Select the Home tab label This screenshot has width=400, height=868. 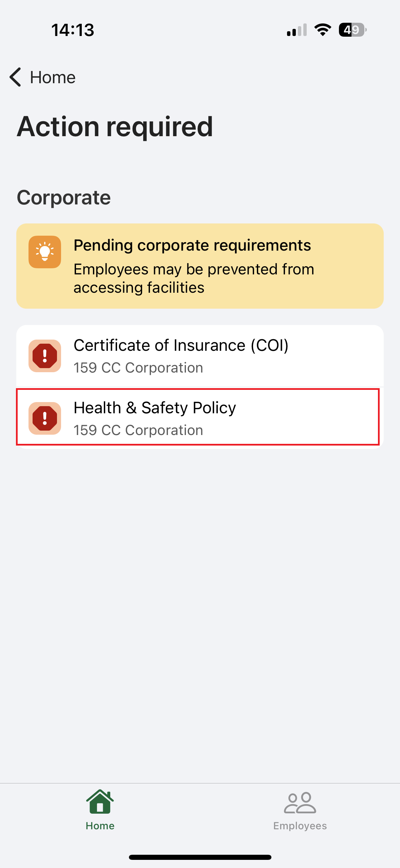tap(100, 826)
